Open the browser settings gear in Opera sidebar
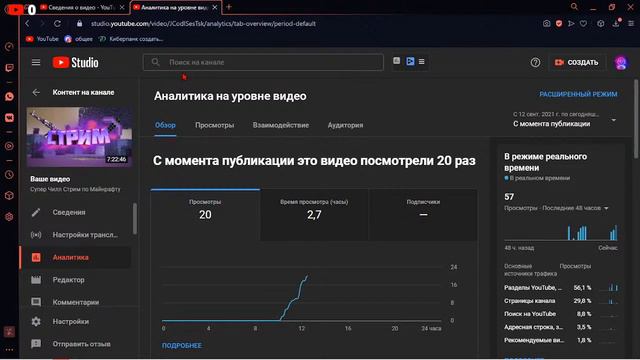The image size is (640, 360). (x=9, y=217)
